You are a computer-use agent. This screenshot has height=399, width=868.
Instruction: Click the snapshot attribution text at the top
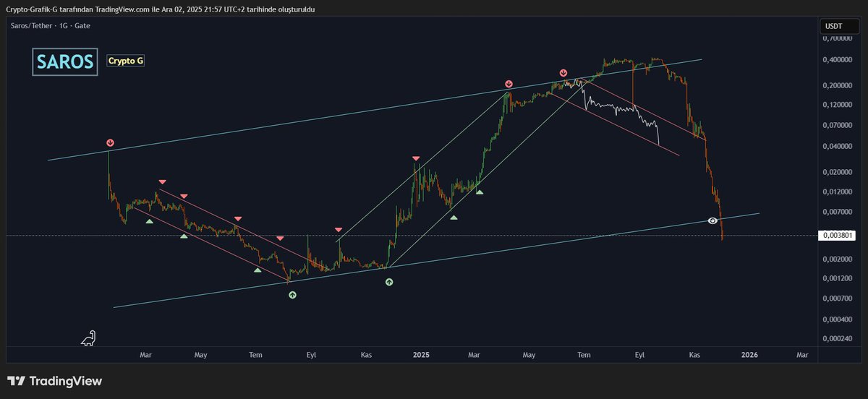pyautogui.click(x=161, y=9)
